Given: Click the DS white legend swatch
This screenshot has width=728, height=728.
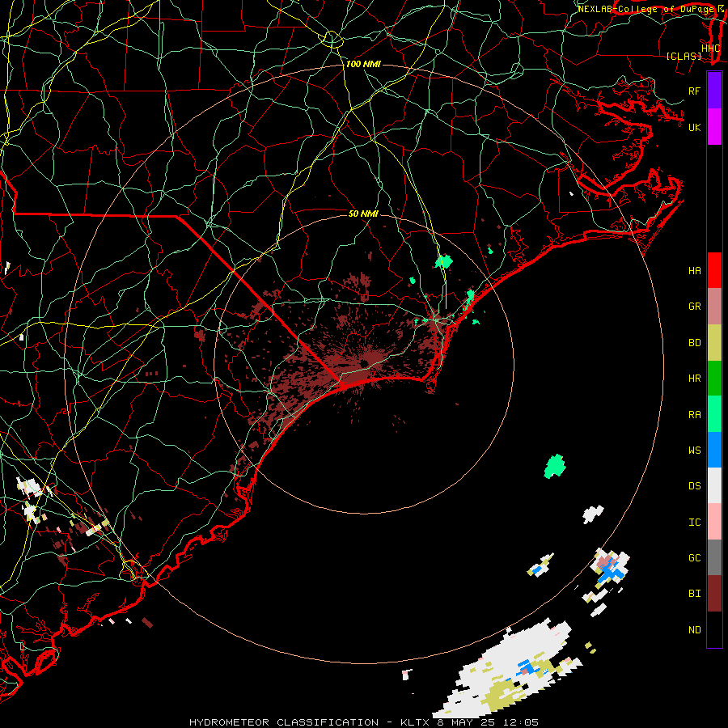Looking at the screenshot, I should pyautogui.click(x=714, y=485).
